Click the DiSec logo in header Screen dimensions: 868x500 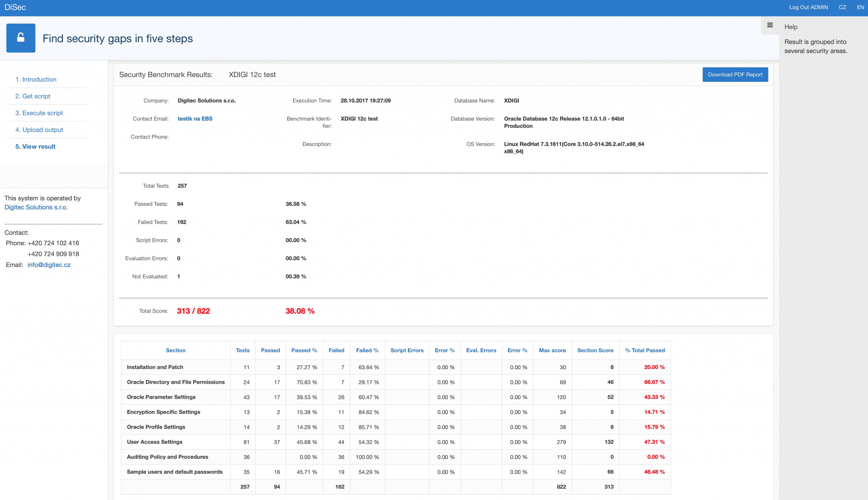(x=15, y=7)
